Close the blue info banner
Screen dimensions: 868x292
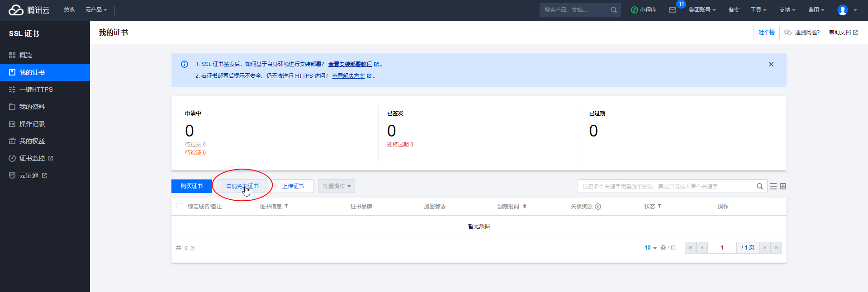pos(771,64)
